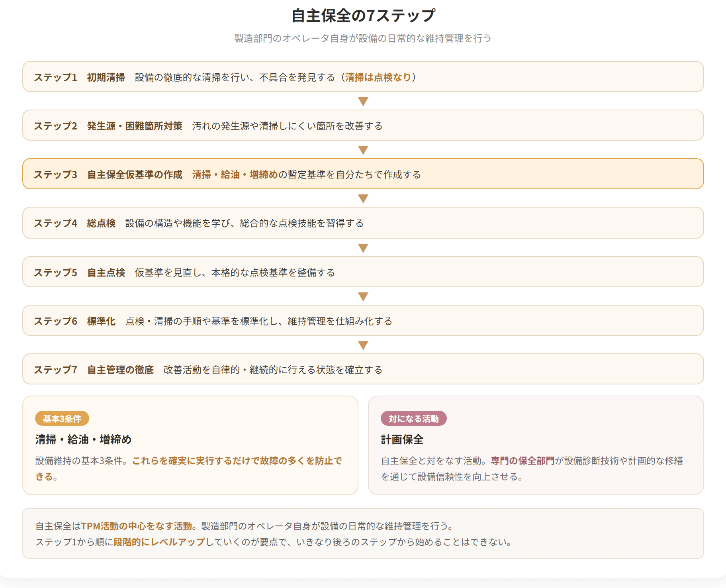The image size is (726, 588).
Task: Click the subtitle 製造部門のオペレータ自身が設備の日常的な維持管理を行う
Action: [x=363, y=38]
